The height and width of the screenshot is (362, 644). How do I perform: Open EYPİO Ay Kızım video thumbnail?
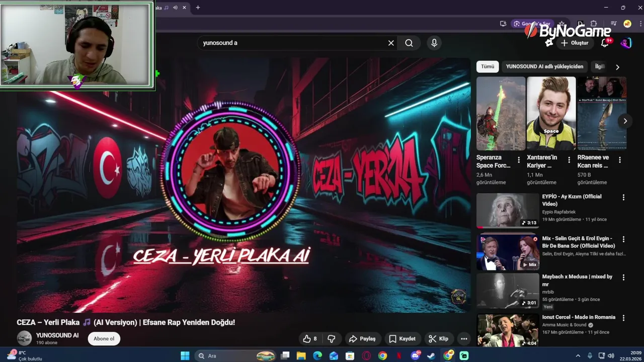508,210
